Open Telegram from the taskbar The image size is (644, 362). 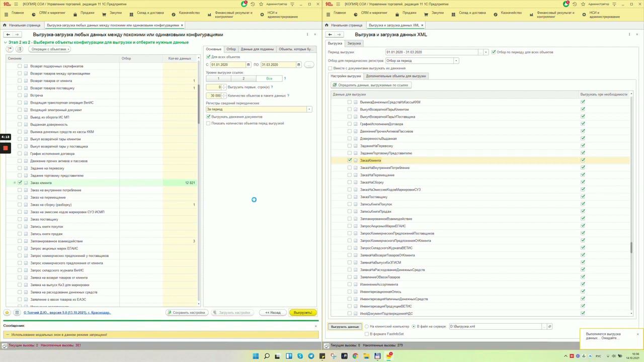tap(311, 356)
